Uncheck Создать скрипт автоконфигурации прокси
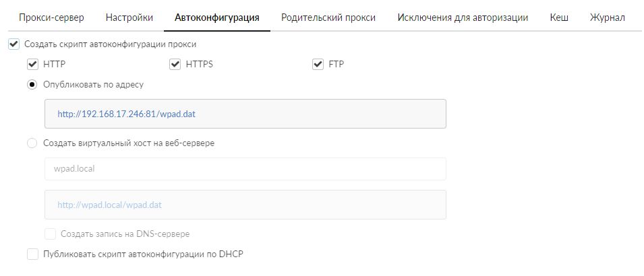The image size is (644, 276). (14, 44)
